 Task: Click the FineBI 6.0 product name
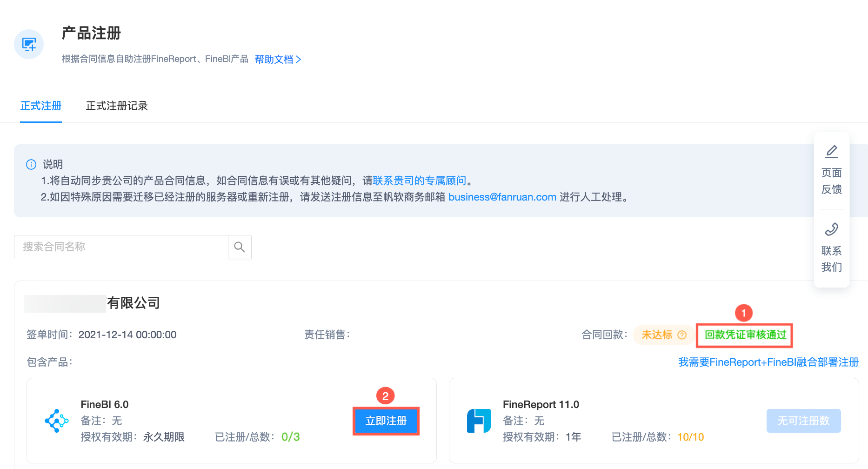pyautogui.click(x=105, y=404)
